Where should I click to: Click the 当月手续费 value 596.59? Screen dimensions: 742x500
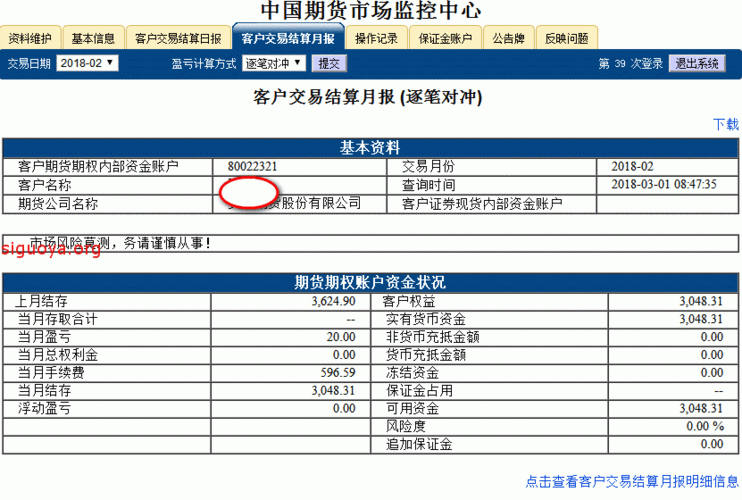338,373
